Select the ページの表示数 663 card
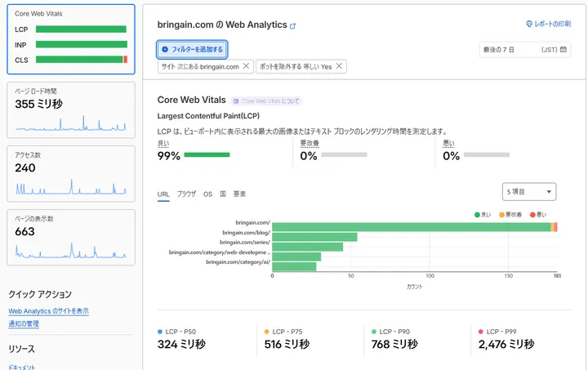588x370 pixels. point(71,238)
